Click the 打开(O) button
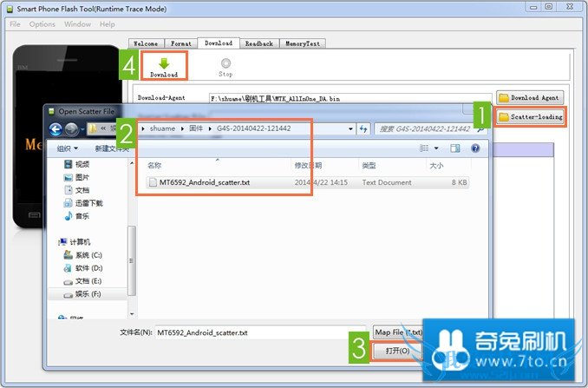The height and width of the screenshot is (388, 588). (397, 351)
